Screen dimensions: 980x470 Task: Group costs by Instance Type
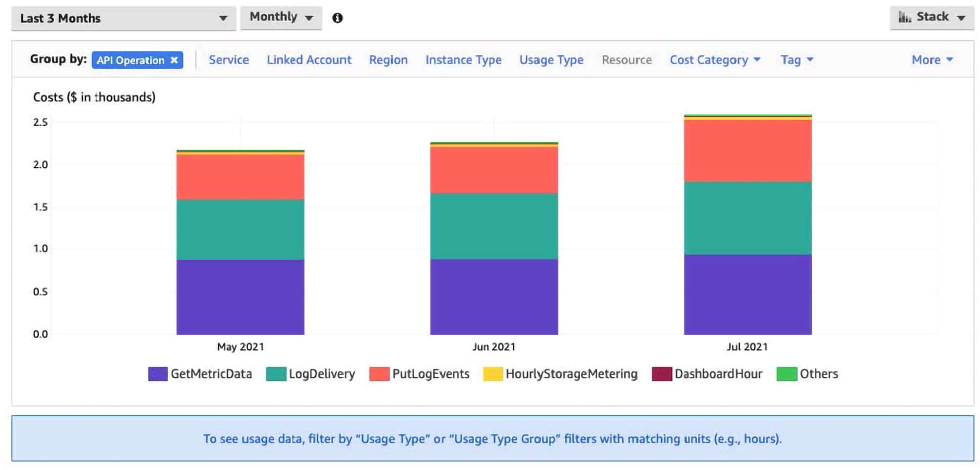pos(463,60)
